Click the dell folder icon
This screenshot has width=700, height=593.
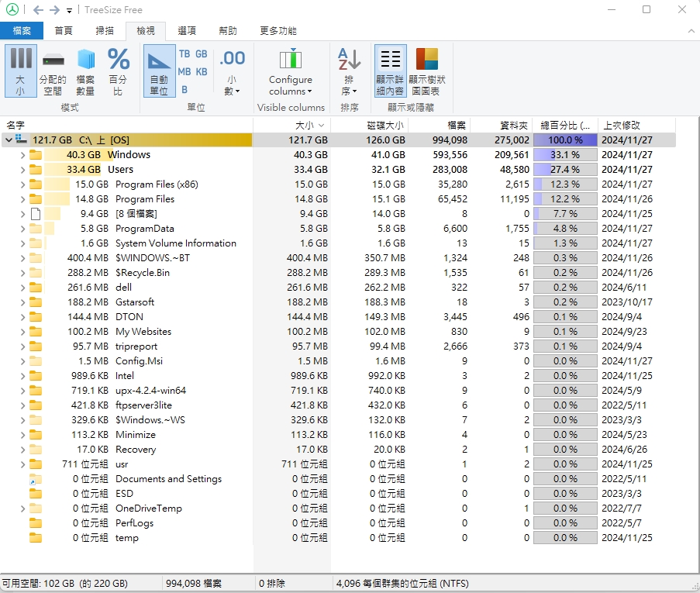(36, 288)
